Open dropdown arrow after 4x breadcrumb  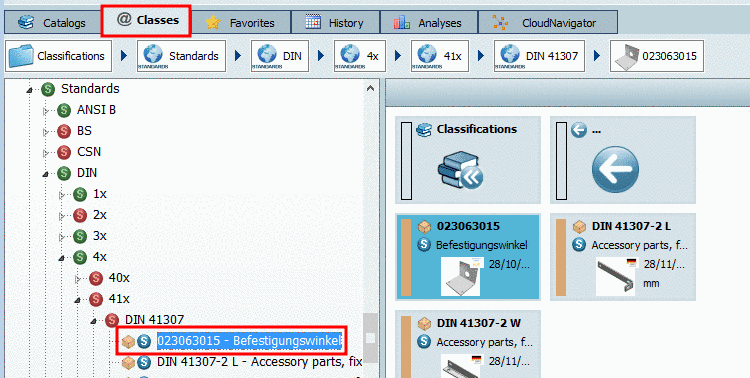click(398, 56)
